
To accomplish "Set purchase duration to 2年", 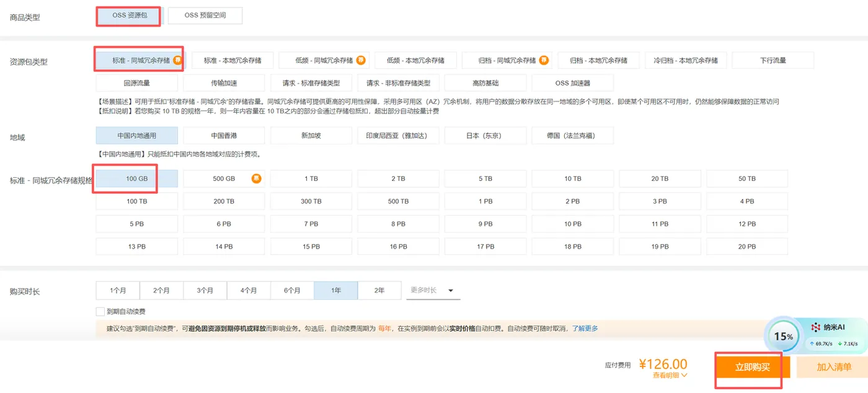I will point(379,290).
